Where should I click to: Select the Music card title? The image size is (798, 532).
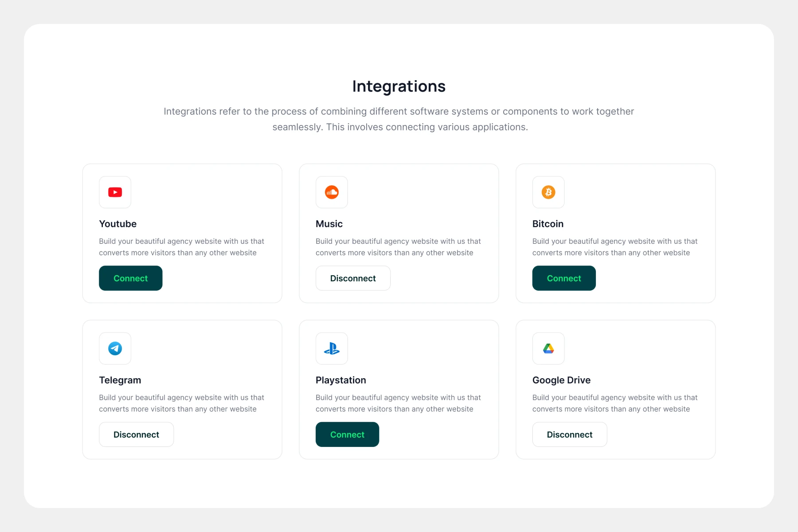(329, 224)
